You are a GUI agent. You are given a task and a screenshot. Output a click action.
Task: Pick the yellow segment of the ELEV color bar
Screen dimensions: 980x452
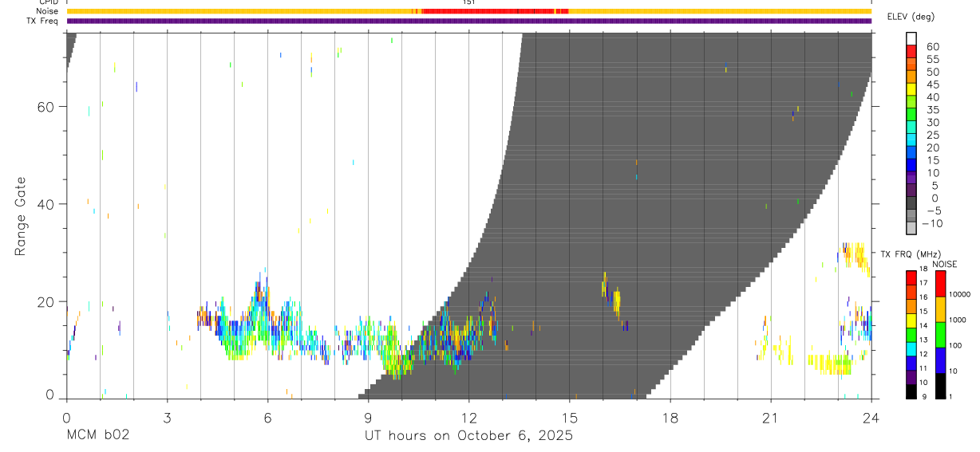[911, 89]
